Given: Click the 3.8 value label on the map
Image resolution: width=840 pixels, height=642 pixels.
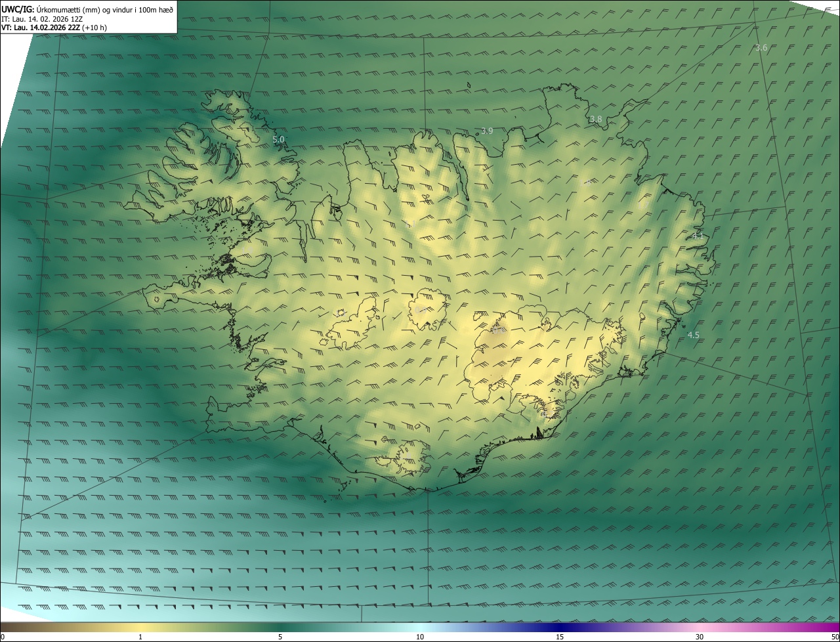Looking at the screenshot, I should click(596, 119).
